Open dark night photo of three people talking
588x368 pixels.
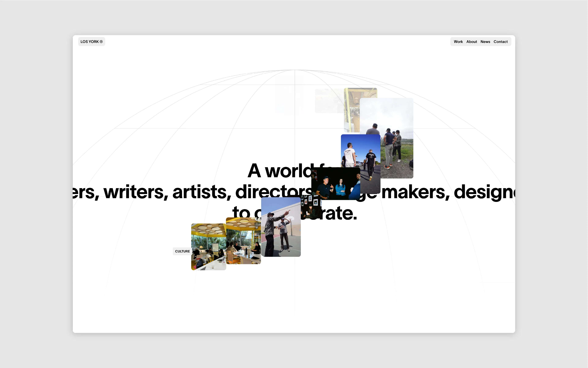pyautogui.click(x=335, y=183)
